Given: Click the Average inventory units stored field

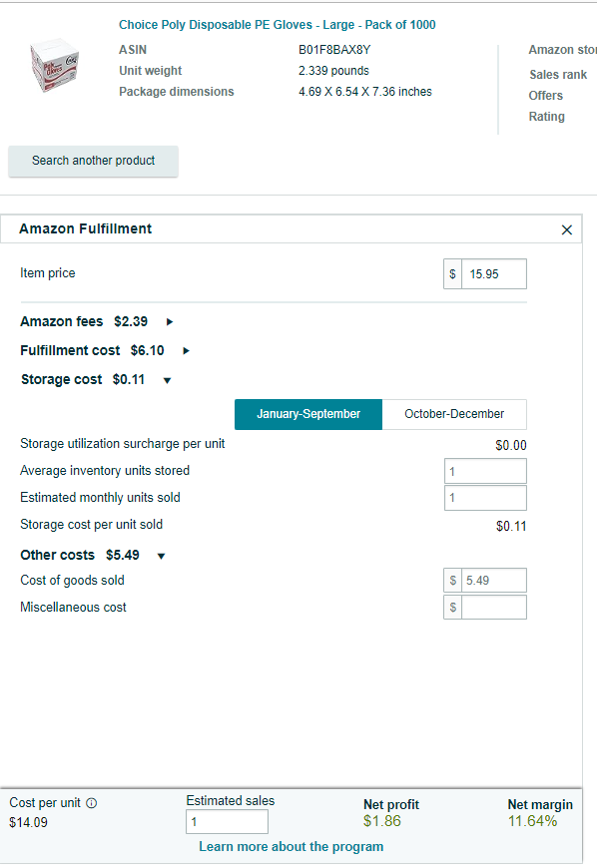Looking at the screenshot, I should tap(485, 471).
